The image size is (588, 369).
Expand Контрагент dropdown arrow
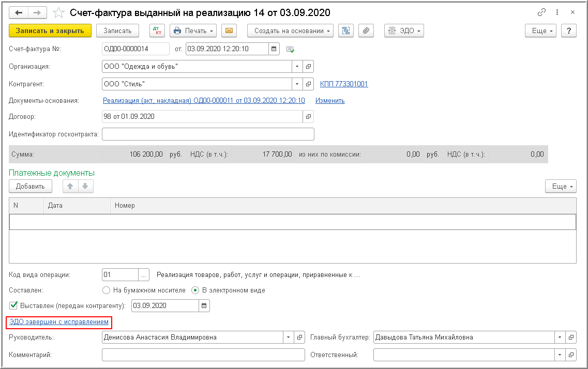pyautogui.click(x=297, y=84)
